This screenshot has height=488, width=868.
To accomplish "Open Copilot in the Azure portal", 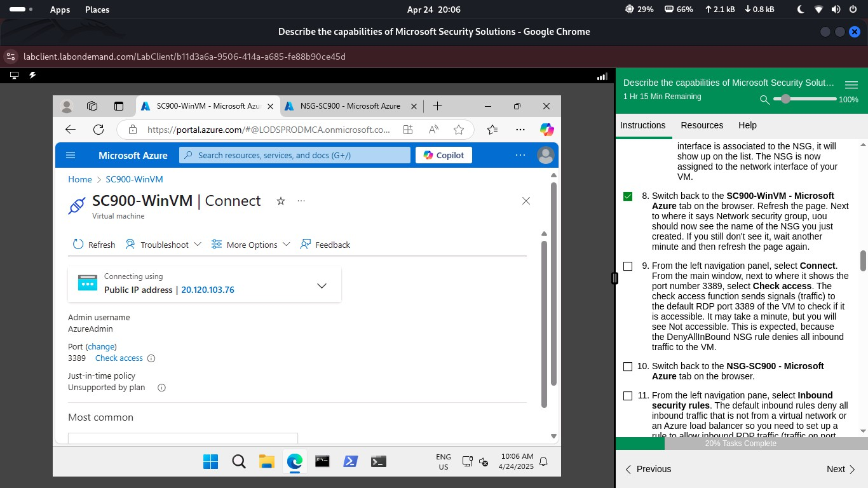I will point(443,154).
